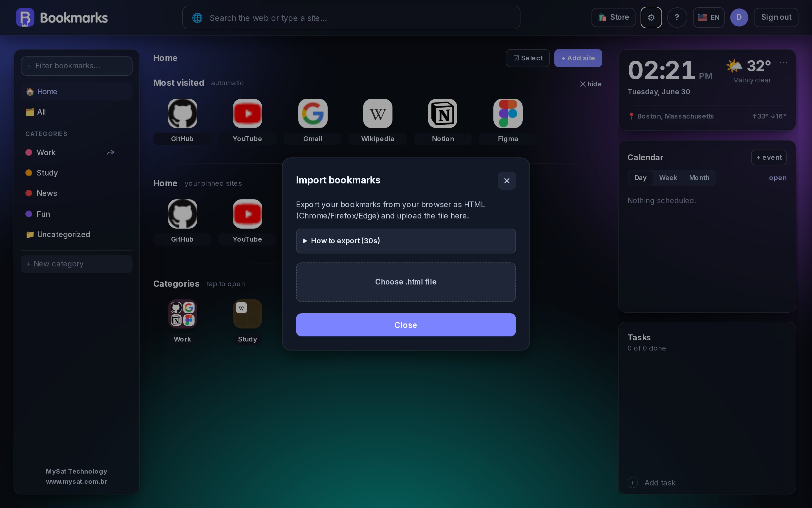Screen dimensions: 812x508
Task: Click the open link in Calendar
Action: [x=777, y=178]
